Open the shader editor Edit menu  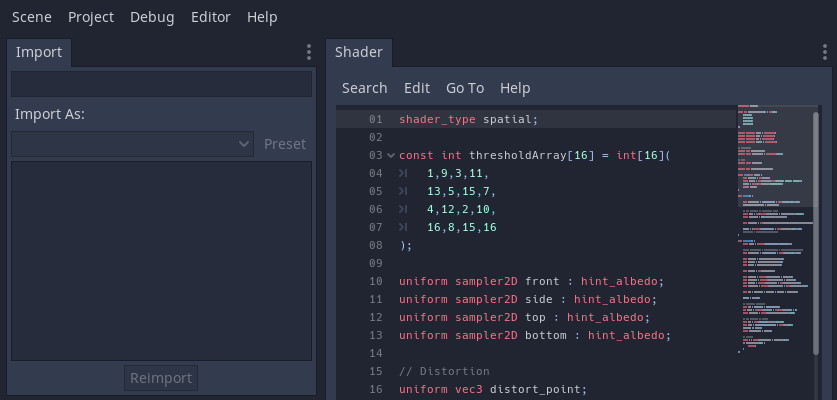[x=417, y=88]
